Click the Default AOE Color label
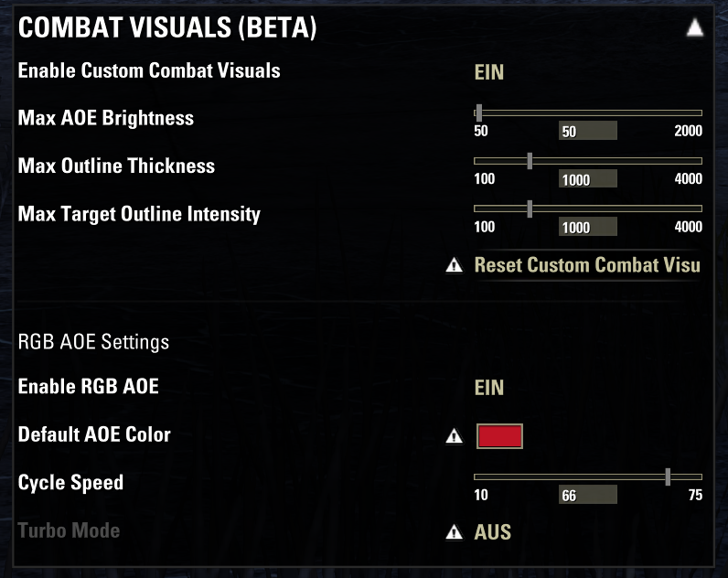Viewport: 728px width, 578px height. coord(94,434)
